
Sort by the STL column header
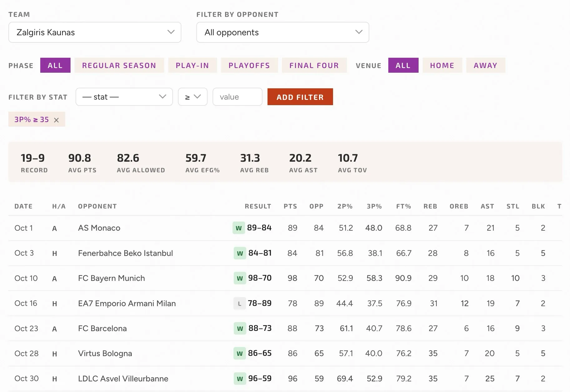(513, 206)
